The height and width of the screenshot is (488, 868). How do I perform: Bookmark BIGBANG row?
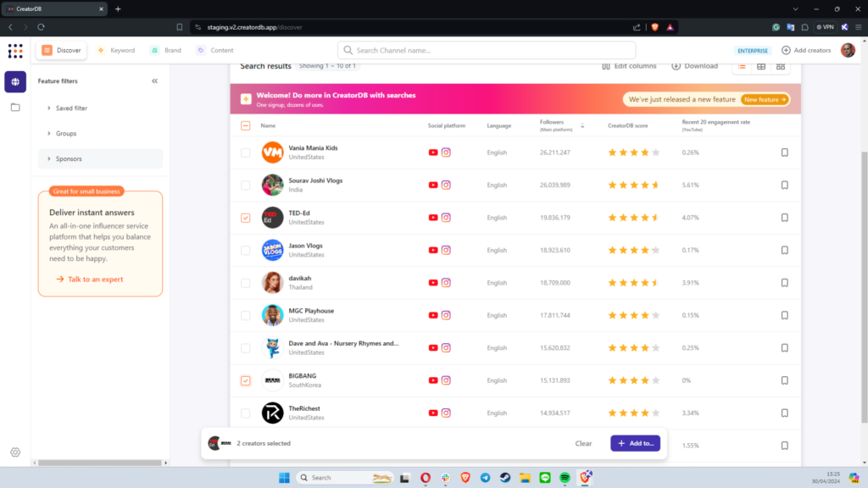coord(784,380)
